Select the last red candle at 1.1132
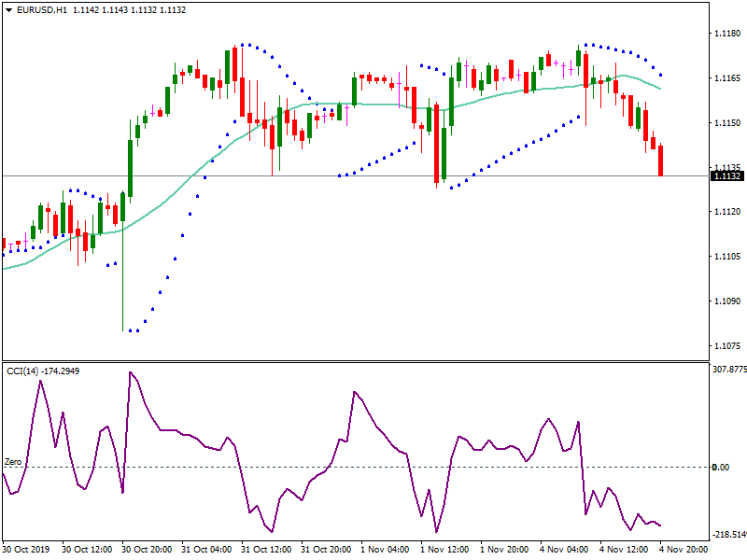 pyautogui.click(x=661, y=161)
